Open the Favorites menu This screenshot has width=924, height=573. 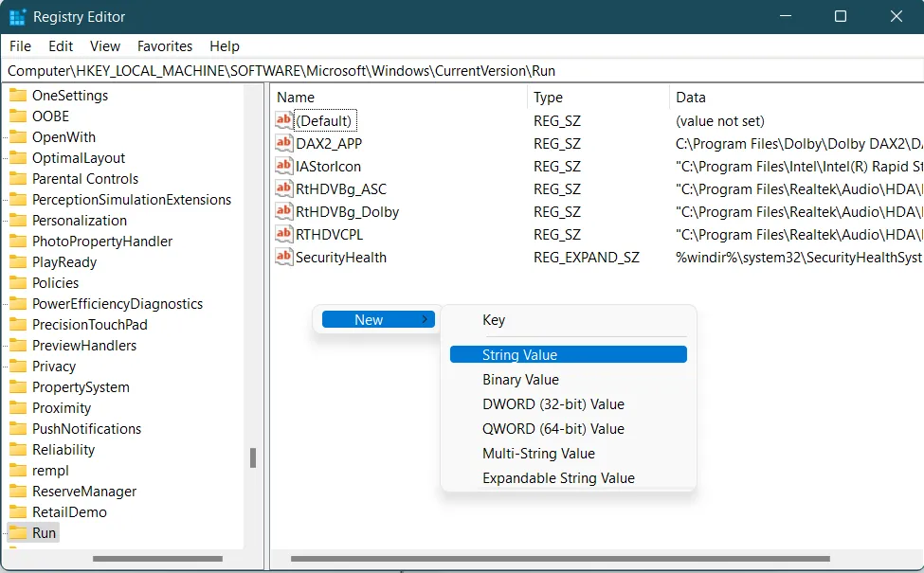165,45
